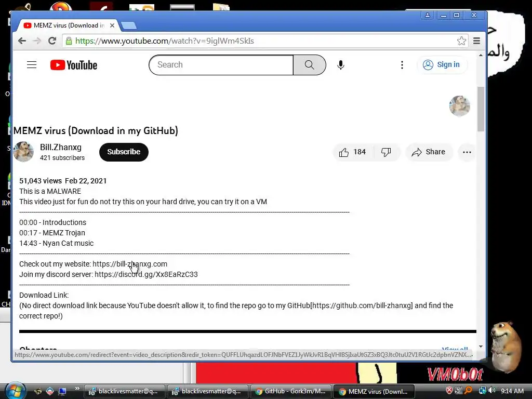Viewport: 532px width, 399px height.
Task: Bookmark this page with the star icon
Action: point(461,41)
